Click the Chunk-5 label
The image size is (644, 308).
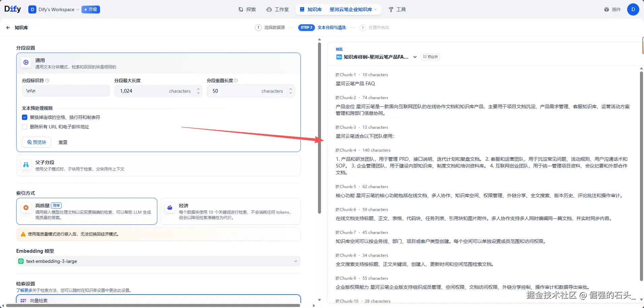(348, 187)
